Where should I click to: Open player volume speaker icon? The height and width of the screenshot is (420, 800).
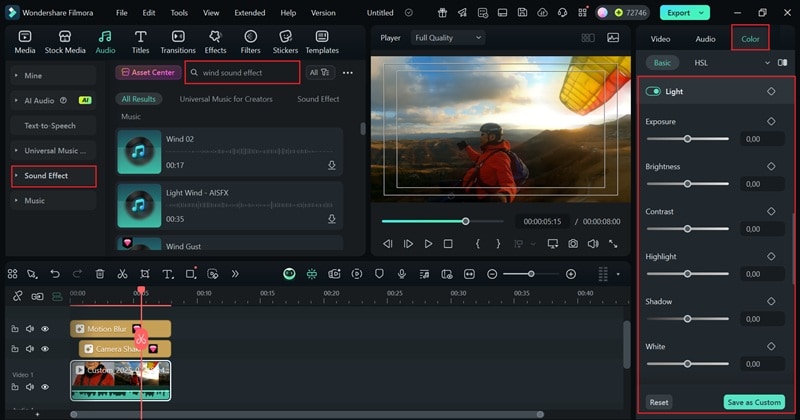click(x=593, y=244)
